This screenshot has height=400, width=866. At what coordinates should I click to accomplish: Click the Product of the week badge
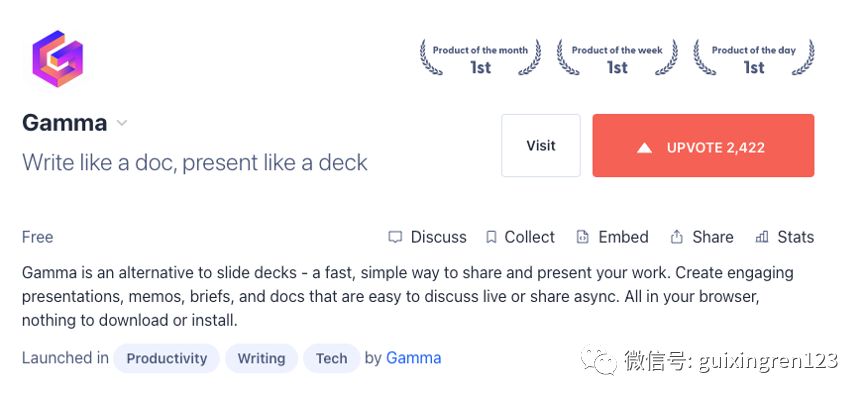pyautogui.click(x=617, y=59)
